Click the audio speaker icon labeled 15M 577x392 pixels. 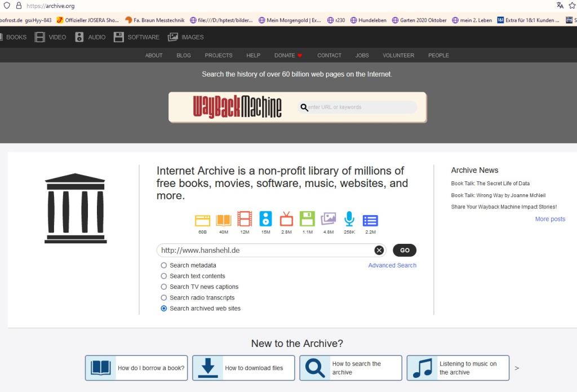(x=265, y=219)
